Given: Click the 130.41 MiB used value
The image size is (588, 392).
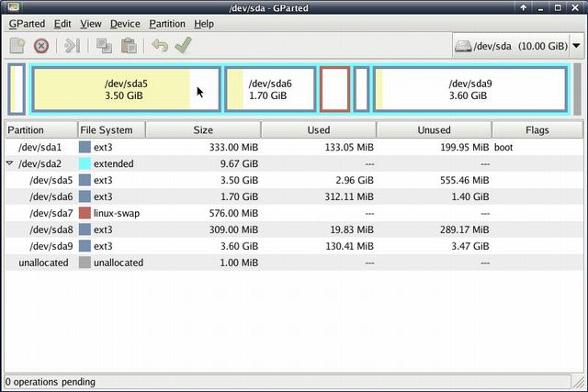Looking at the screenshot, I should pos(349,246).
